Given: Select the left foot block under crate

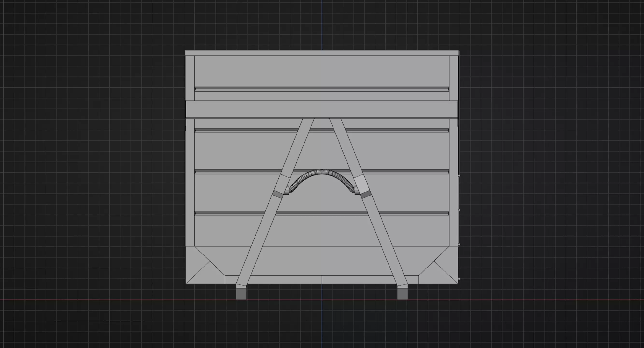Looking at the screenshot, I should [x=241, y=294].
